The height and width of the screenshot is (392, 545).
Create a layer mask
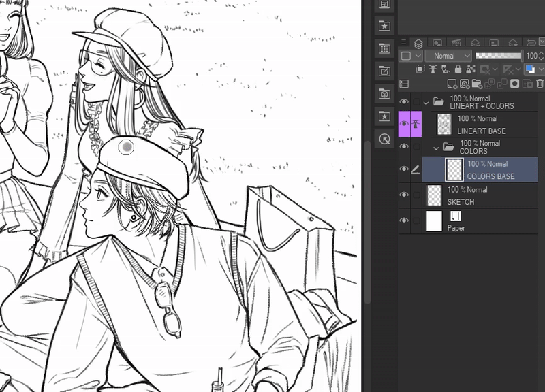point(514,84)
